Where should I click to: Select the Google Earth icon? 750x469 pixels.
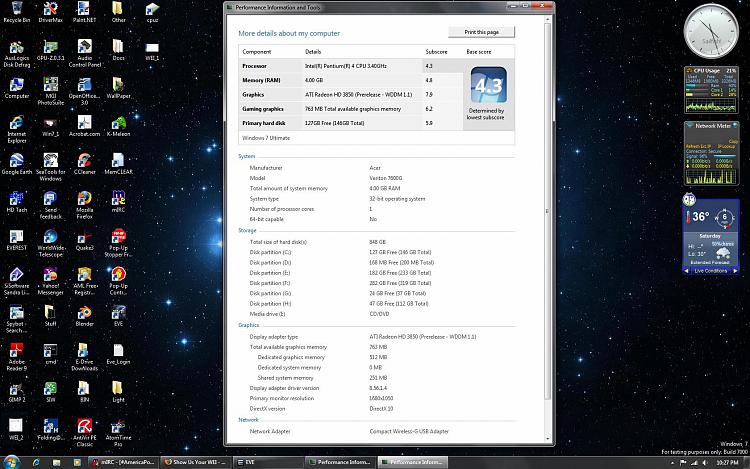(17, 164)
